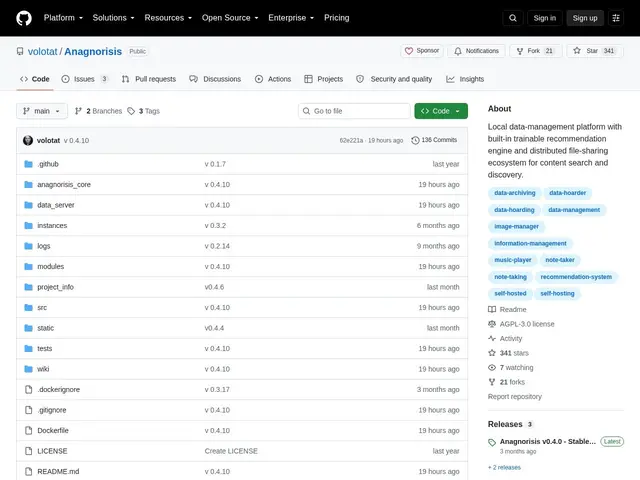The width and height of the screenshot is (640, 480).
Task: Click the music-player topic tag
Action: 513,260
